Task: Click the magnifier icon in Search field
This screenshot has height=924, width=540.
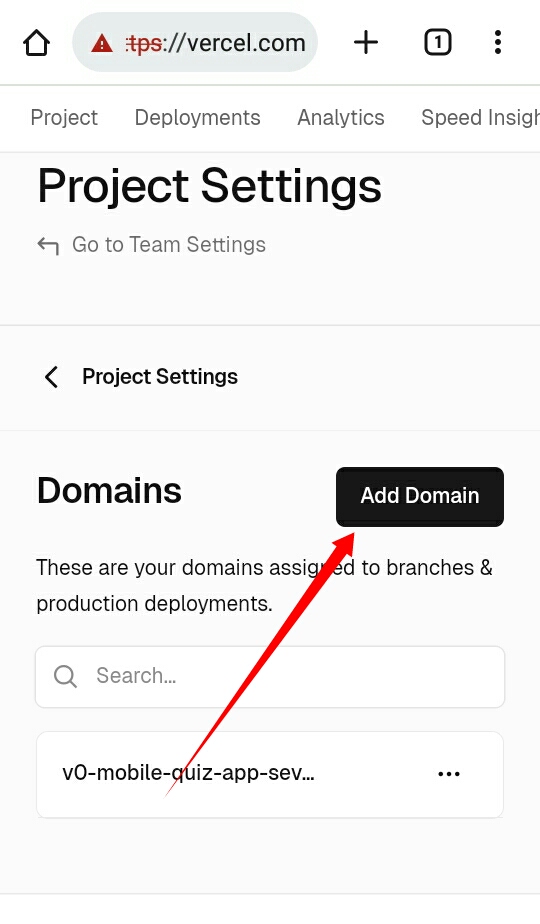Action: click(x=65, y=676)
